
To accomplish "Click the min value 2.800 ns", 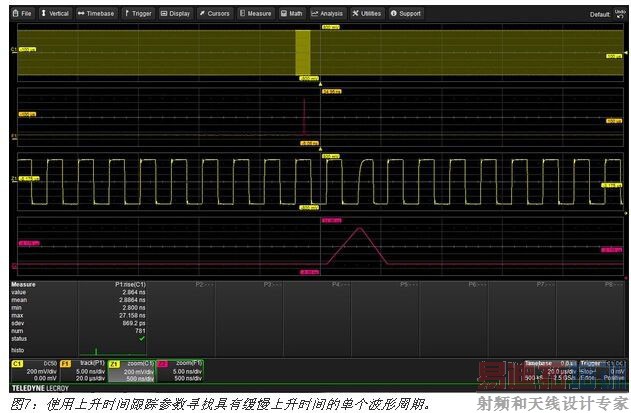I will [x=134, y=308].
